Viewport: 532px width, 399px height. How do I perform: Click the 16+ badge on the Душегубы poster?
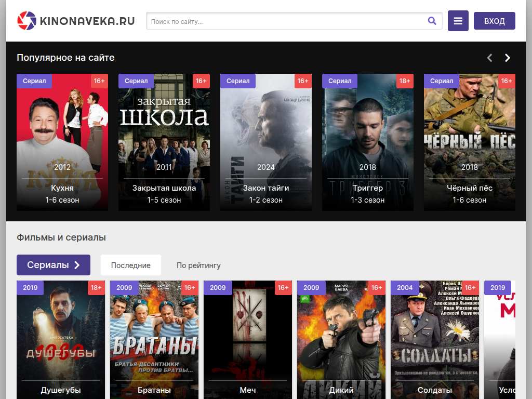click(96, 287)
